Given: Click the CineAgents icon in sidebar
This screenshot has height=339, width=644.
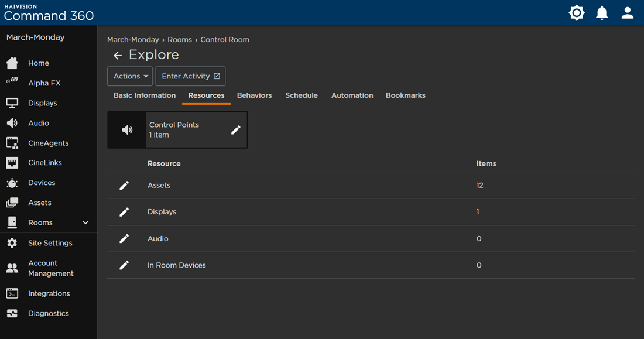Looking at the screenshot, I should coord(12,143).
